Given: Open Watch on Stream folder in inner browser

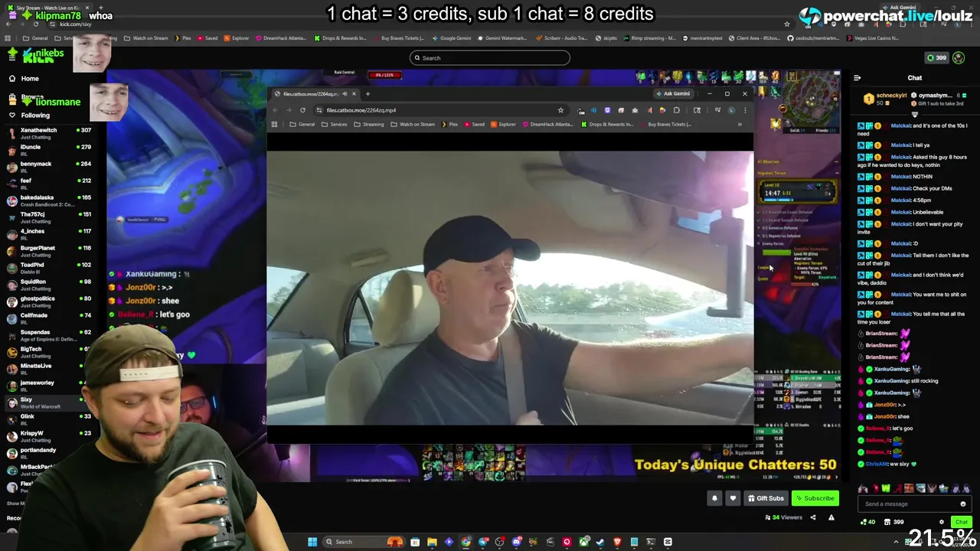Looking at the screenshot, I should coord(413,124).
